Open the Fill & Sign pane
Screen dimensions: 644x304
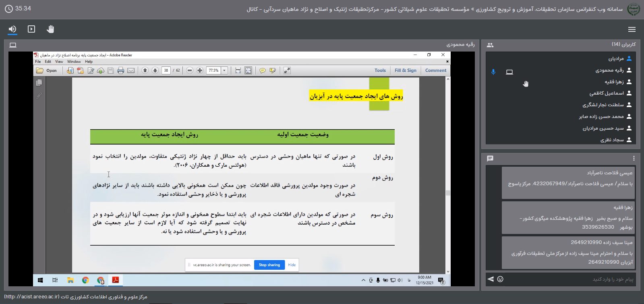point(405,70)
